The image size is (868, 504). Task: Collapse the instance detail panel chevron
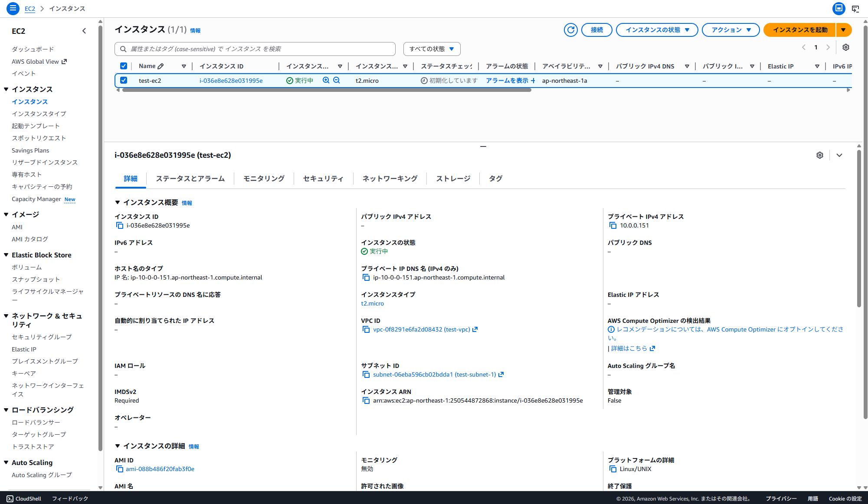839,155
